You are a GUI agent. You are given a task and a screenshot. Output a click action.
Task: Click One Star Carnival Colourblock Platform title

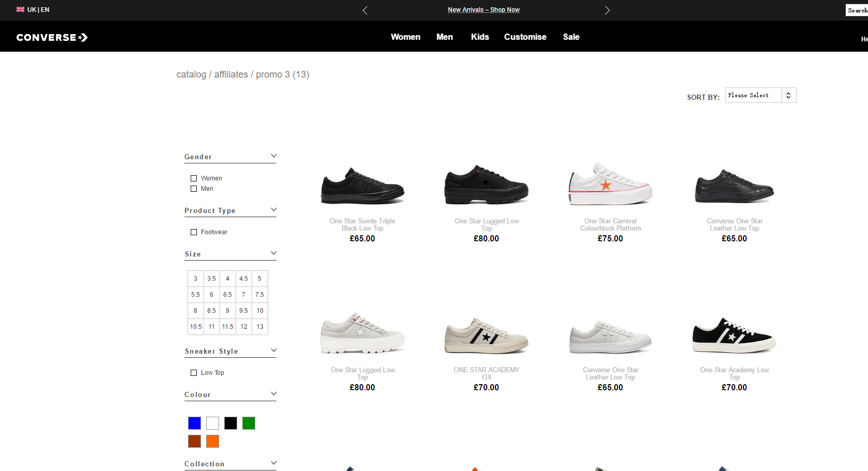click(x=611, y=224)
